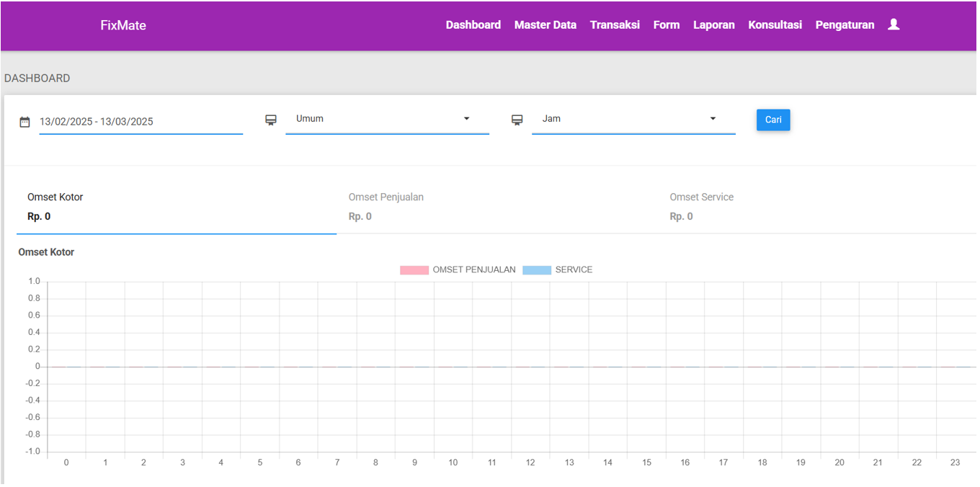Click the icon left of Umum dropdown
The width and height of the screenshot is (980, 487).
pos(271,120)
